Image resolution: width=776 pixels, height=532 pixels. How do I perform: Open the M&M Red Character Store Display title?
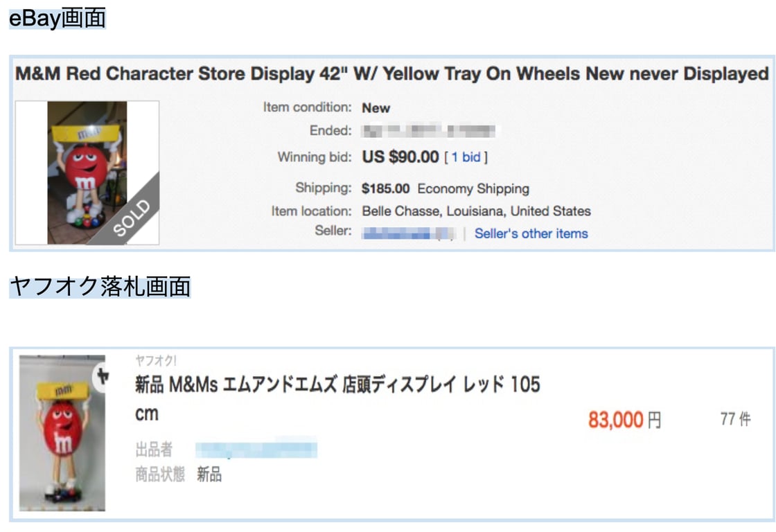pos(392,73)
